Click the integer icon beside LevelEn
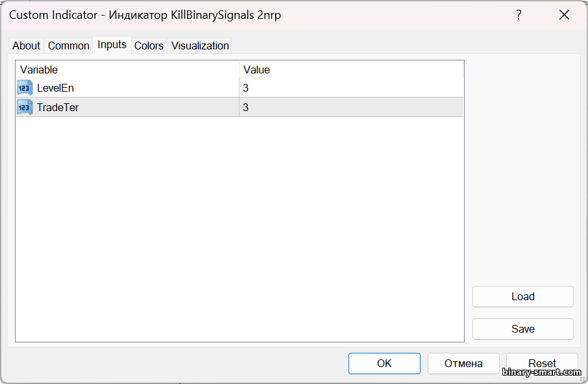588x384 pixels. point(25,88)
